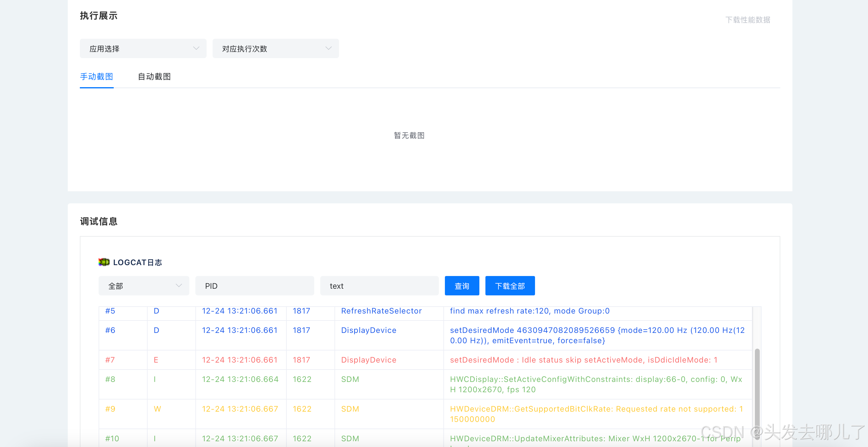
Task: Click SDM tag in row #8
Action: (350, 379)
